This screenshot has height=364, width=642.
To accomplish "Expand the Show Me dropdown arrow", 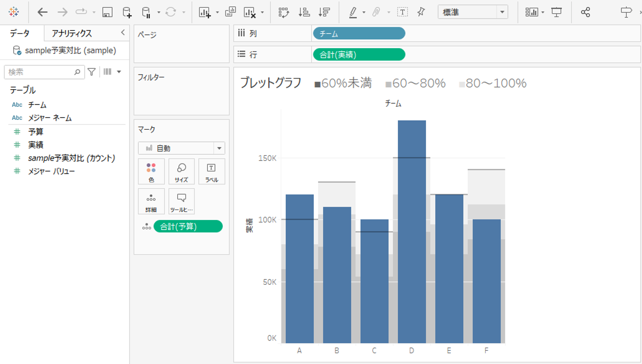I will click(x=543, y=12).
